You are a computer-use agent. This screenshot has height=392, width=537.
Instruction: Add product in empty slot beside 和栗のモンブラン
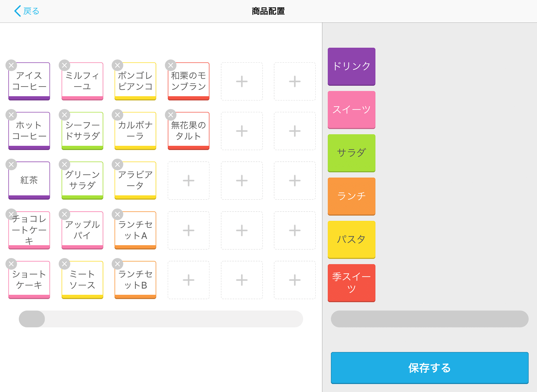(242, 81)
